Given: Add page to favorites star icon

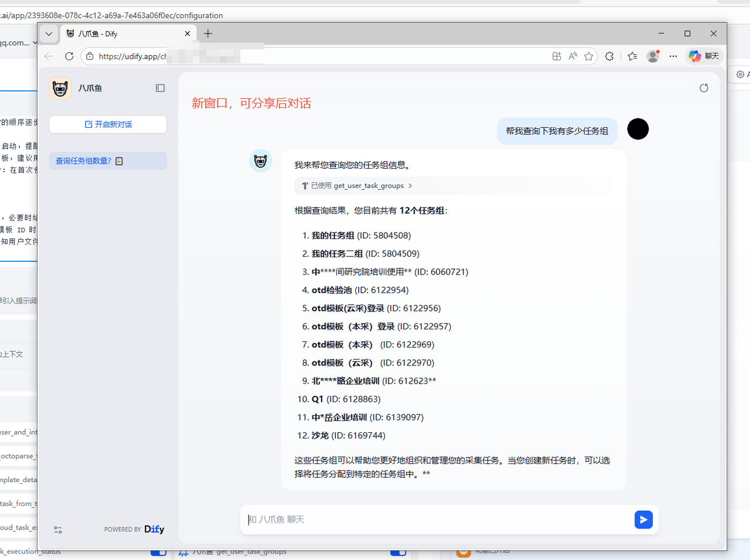Looking at the screenshot, I should 589,56.
